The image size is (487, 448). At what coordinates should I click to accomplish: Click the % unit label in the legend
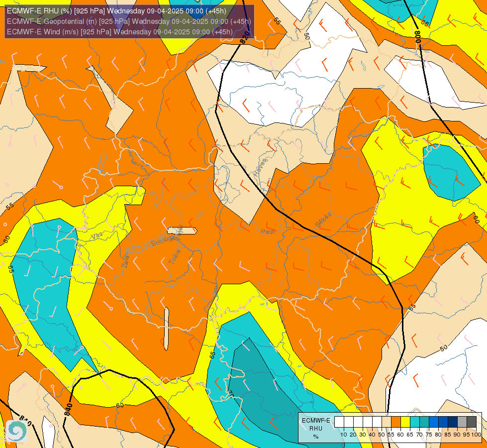(x=316, y=437)
